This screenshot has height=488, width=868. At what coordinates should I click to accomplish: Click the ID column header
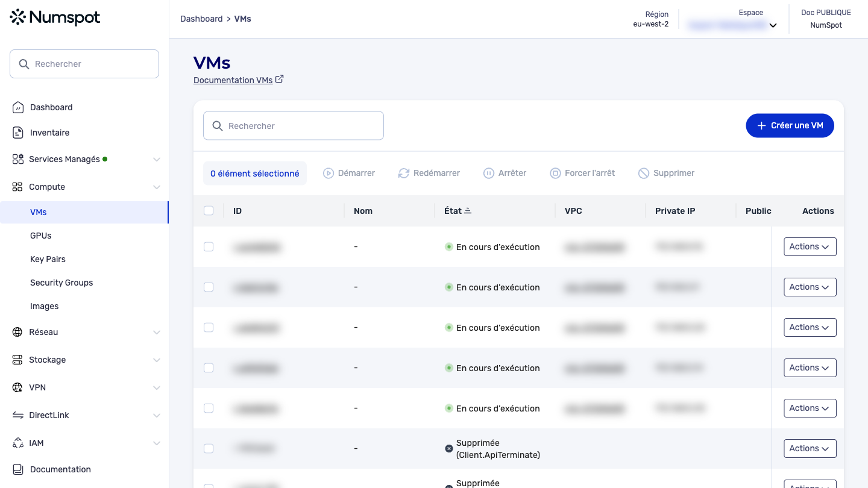237,211
